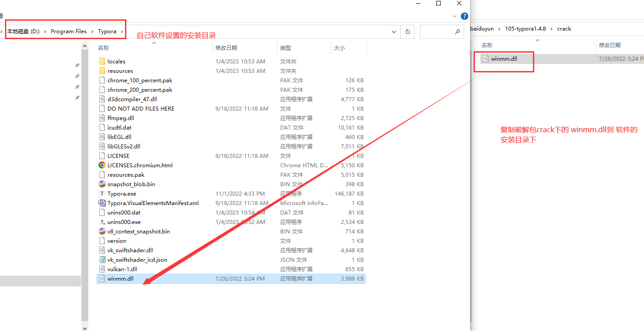644x331 pixels.
Task: Click the 10,161 KB size value
Action: coord(350,127)
